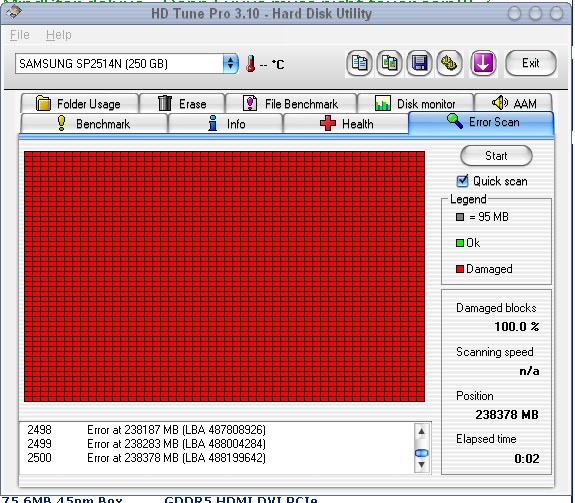Click the HD Tune title bar app icon
Screen dimensions: 575x503
(x=14, y=12)
